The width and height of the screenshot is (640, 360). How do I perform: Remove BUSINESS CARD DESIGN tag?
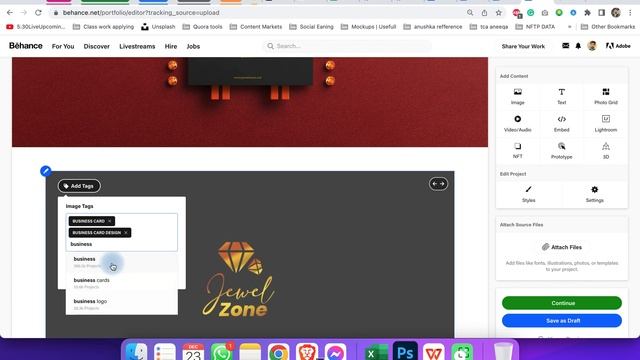tap(126, 233)
